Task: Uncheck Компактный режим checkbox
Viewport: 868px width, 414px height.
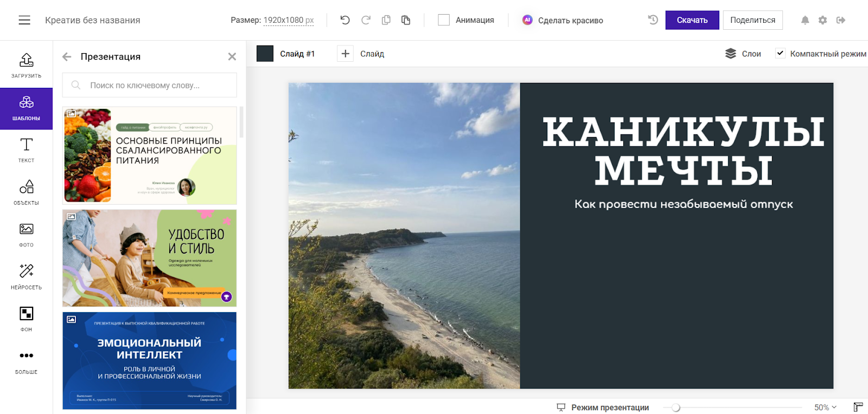Action: point(780,53)
